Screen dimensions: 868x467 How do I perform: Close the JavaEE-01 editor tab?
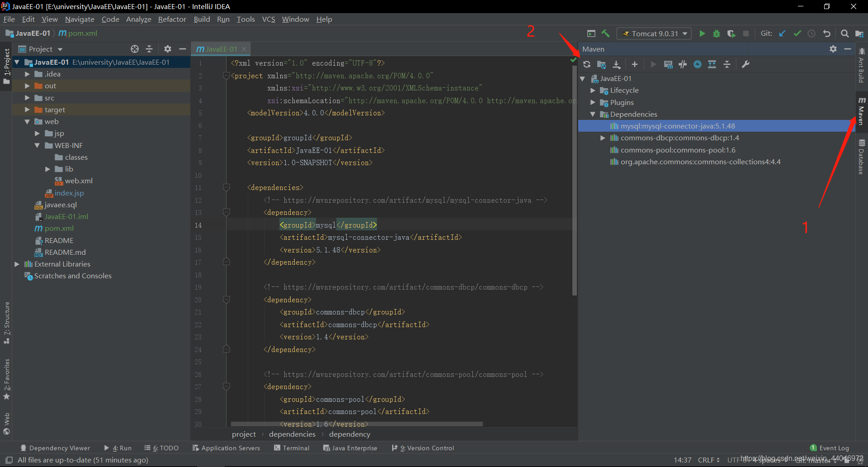tap(244, 49)
